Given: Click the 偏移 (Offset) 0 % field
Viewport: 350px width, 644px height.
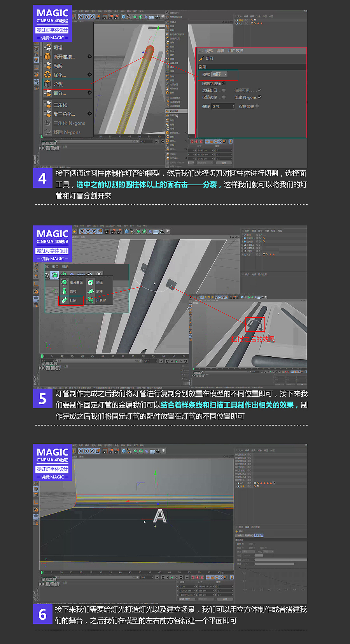Looking at the screenshot, I should coord(222,106).
